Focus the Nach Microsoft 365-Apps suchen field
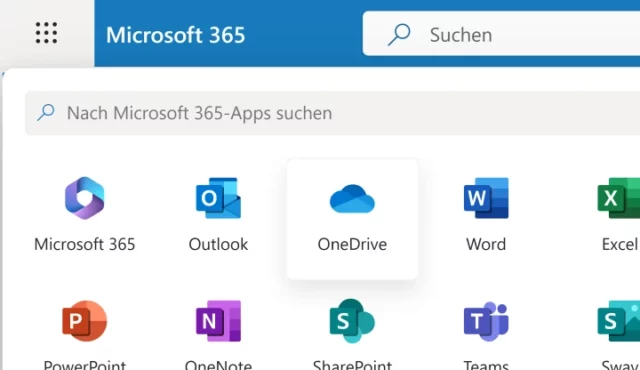 coord(332,113)
